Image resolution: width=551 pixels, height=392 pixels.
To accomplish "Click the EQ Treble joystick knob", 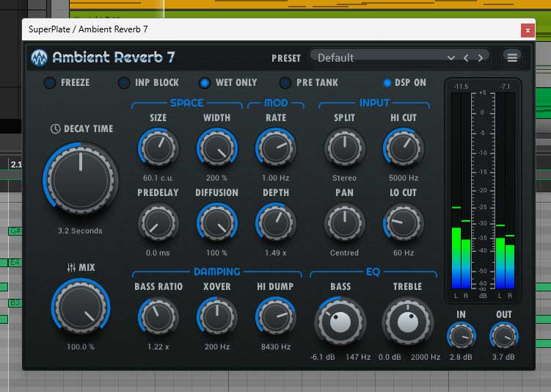I will tap(408, 321).
